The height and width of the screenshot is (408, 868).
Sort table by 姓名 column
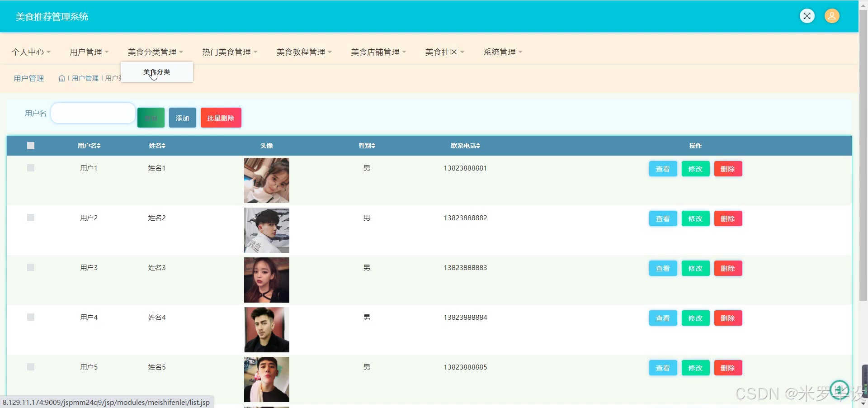pyautogui.click(x=157, y=146)
